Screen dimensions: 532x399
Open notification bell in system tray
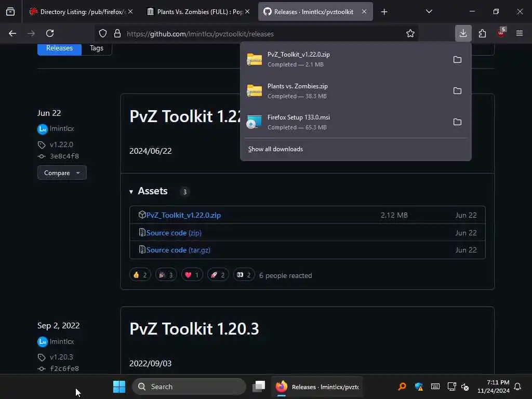point(518,387)
